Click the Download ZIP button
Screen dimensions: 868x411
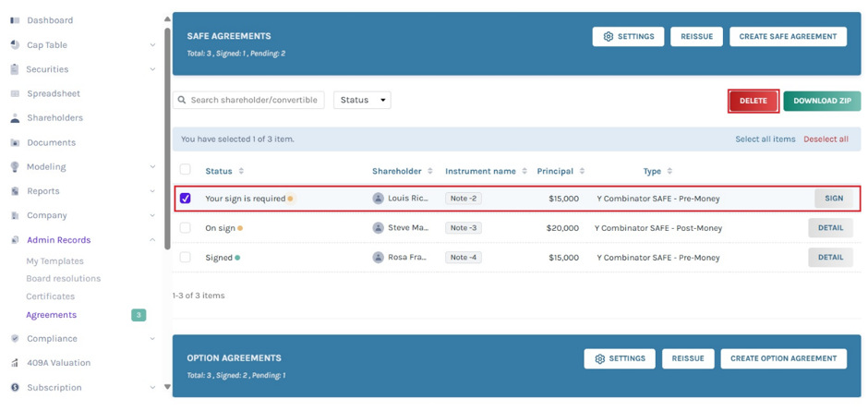coord(822,101)
